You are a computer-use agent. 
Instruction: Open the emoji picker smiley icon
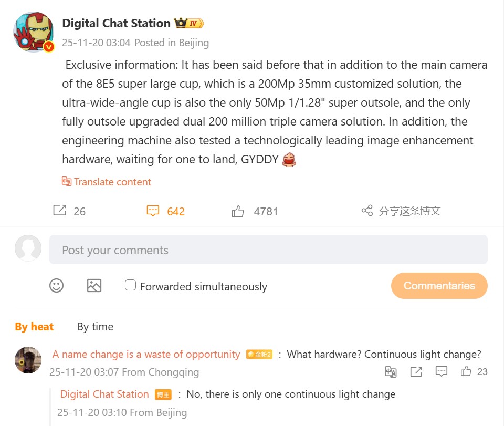coord(56,286)
